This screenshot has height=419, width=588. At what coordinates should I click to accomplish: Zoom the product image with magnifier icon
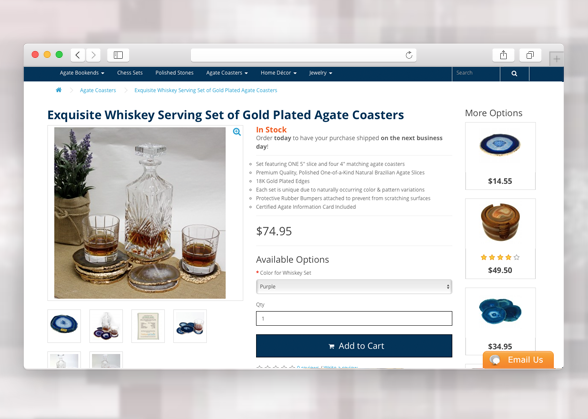point(237,132)
